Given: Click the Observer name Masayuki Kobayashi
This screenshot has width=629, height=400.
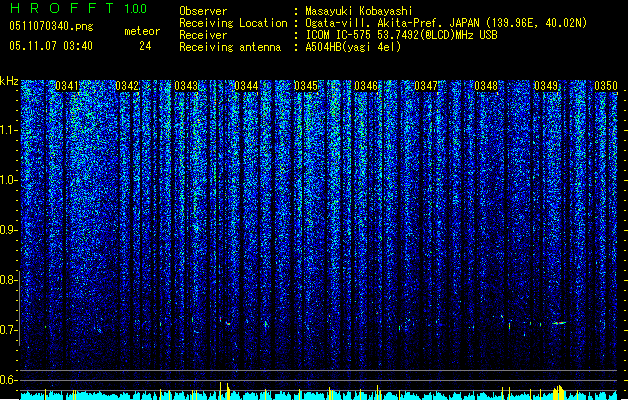Looking at the screenshot, I should (359, 11).
